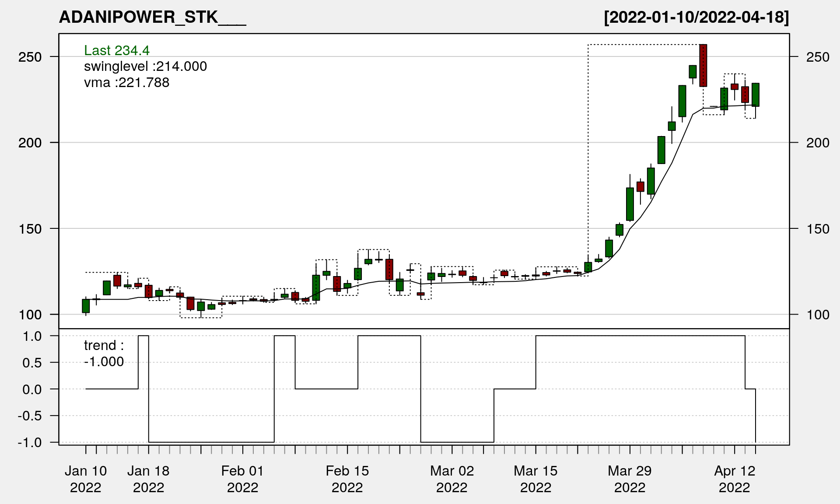Click the 0.5 tick on trend axis

click(32, 363)
